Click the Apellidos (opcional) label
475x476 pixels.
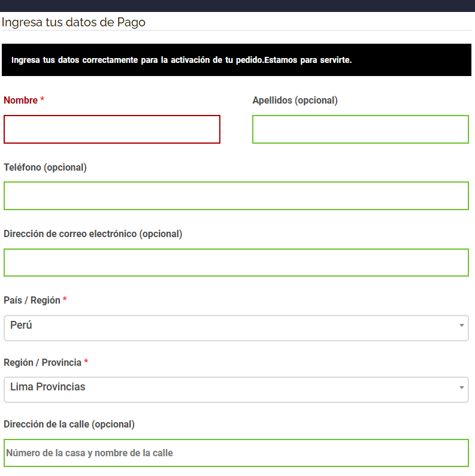[x=295, y=101]
